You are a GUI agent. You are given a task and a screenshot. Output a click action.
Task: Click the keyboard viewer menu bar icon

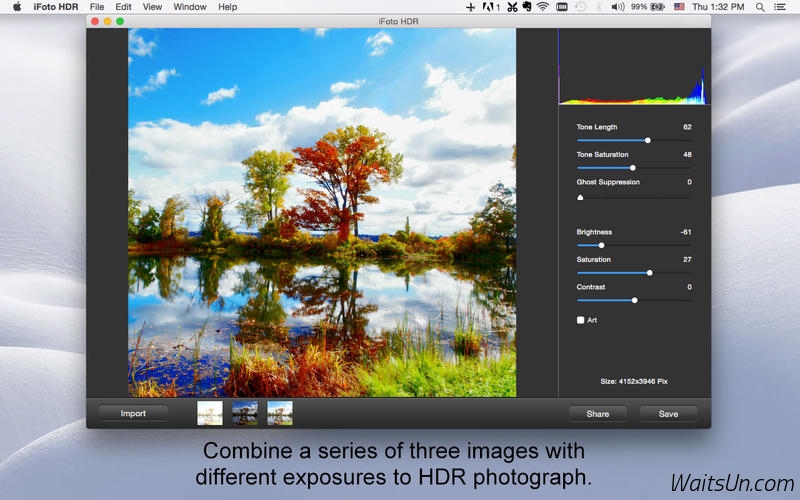tap(562, 7)
